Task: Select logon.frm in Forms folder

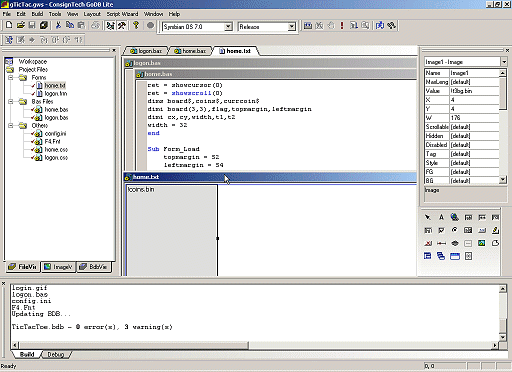Action: coord(56,94)
